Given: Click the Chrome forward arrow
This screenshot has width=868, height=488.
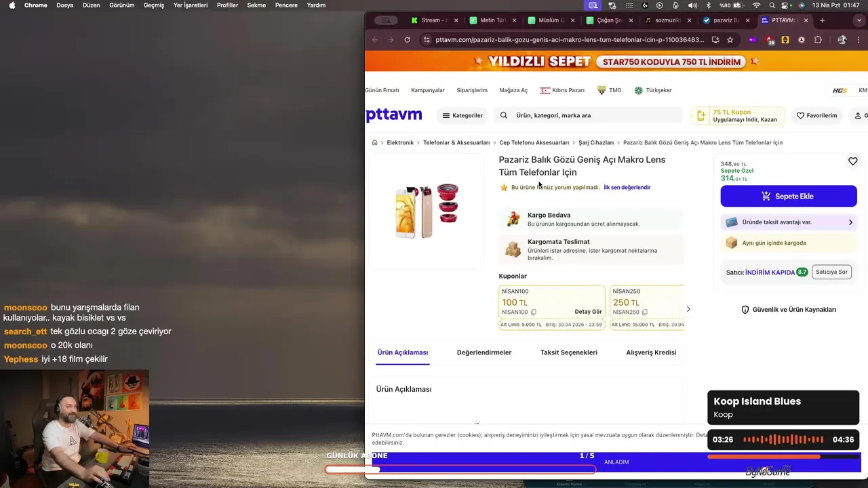Looking at the screenshot, I should tap(391, 40).
